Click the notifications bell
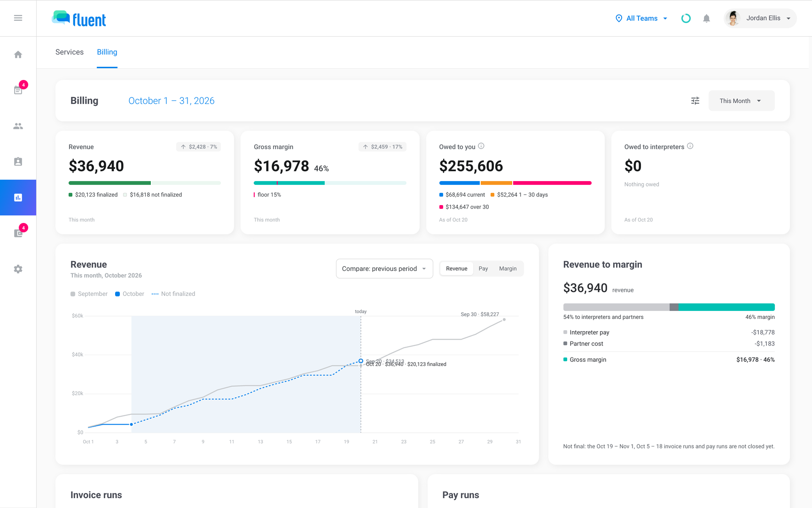 click(x=706, y=18)
